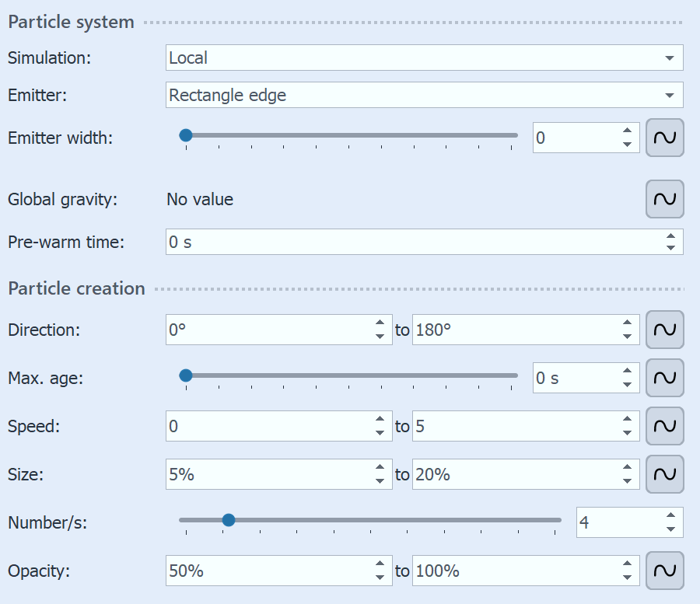This screenshot has height=604, width=700.
Task: Click the Speed animation curve icon
Action: tap(665, 426)
